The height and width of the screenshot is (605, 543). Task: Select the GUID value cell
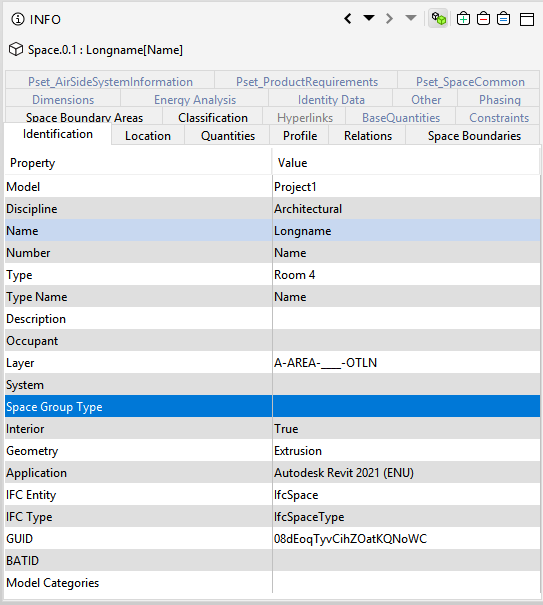point(406,539)
